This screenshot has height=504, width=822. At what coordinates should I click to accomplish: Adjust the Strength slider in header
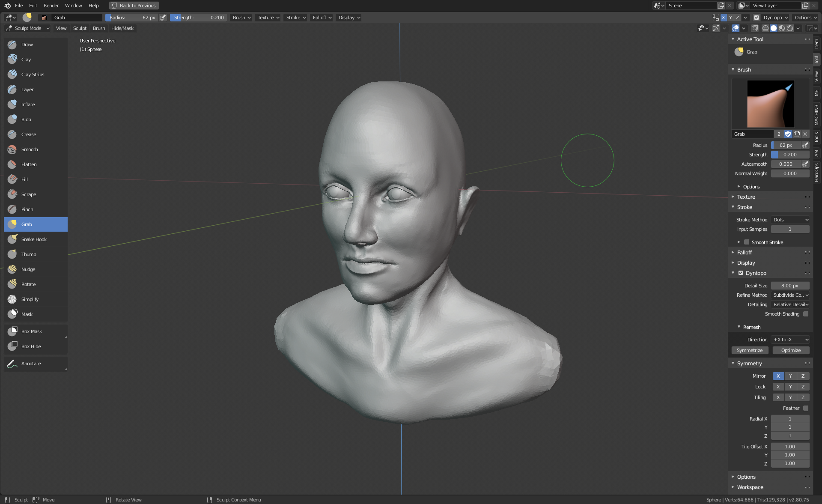click(199, 18)
